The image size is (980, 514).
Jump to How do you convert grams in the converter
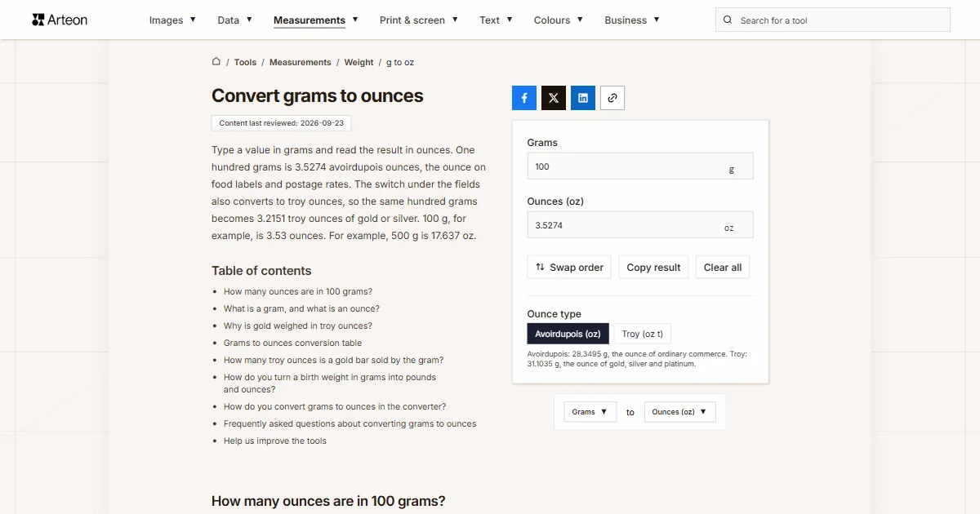point(335,406)
